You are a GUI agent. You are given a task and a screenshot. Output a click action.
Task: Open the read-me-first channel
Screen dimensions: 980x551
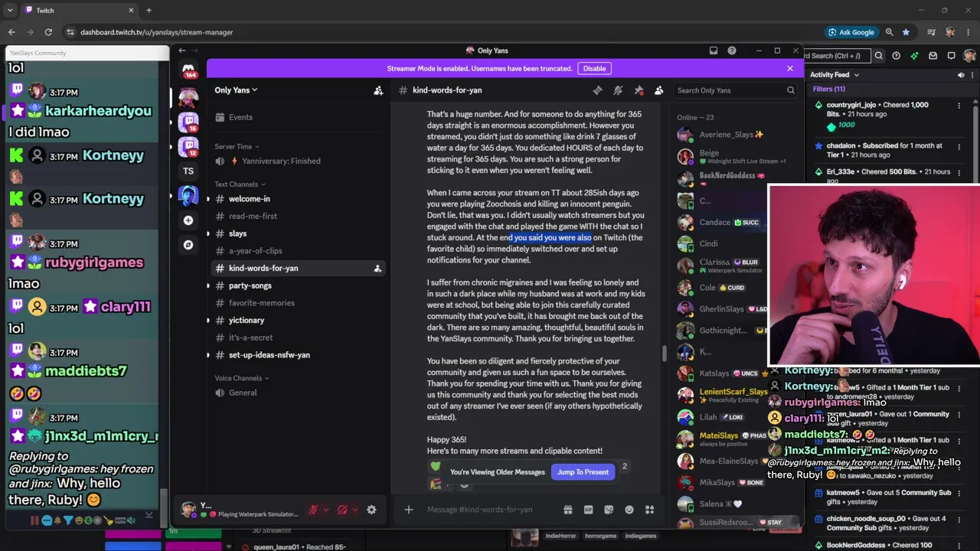297,216
